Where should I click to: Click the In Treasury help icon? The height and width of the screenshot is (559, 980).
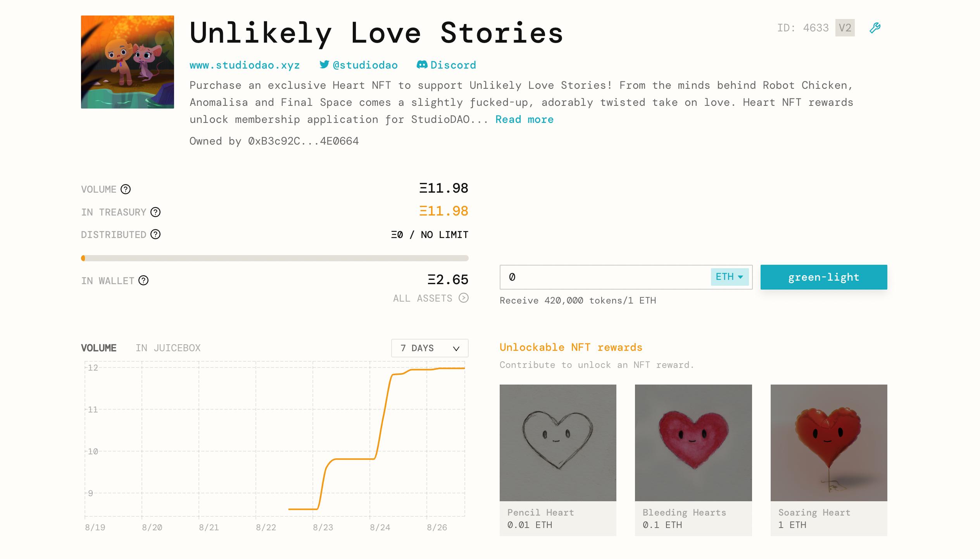155,212
